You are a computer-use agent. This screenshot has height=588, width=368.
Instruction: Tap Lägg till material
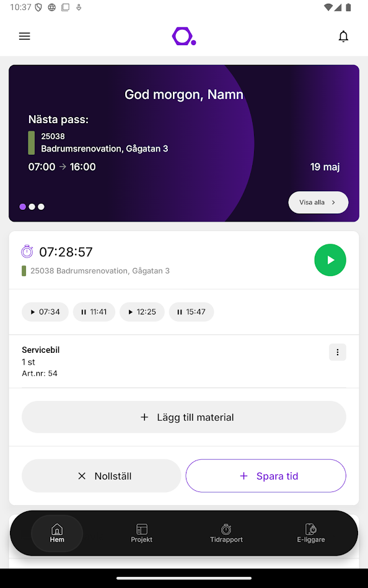(183, 417)
